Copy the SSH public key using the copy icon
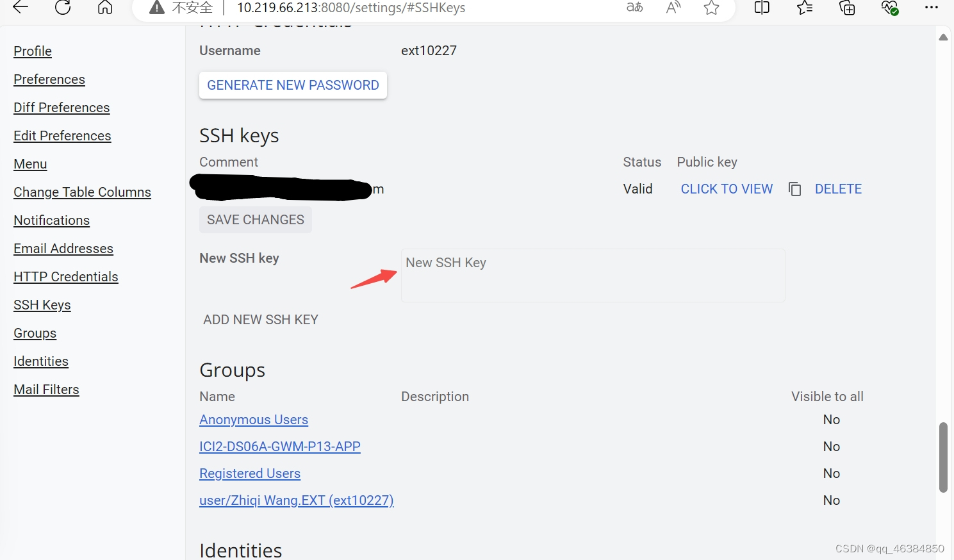 [x=794, y=189]
